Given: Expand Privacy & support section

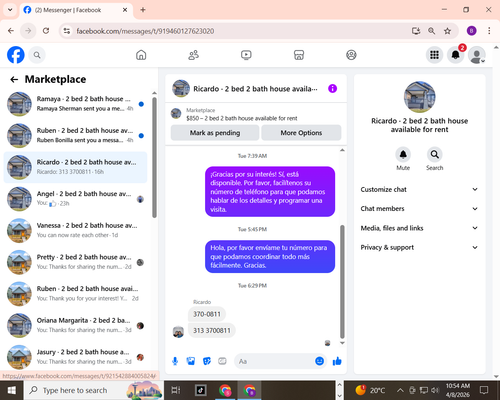Looking at the screenshot, I should coord(419,247).
